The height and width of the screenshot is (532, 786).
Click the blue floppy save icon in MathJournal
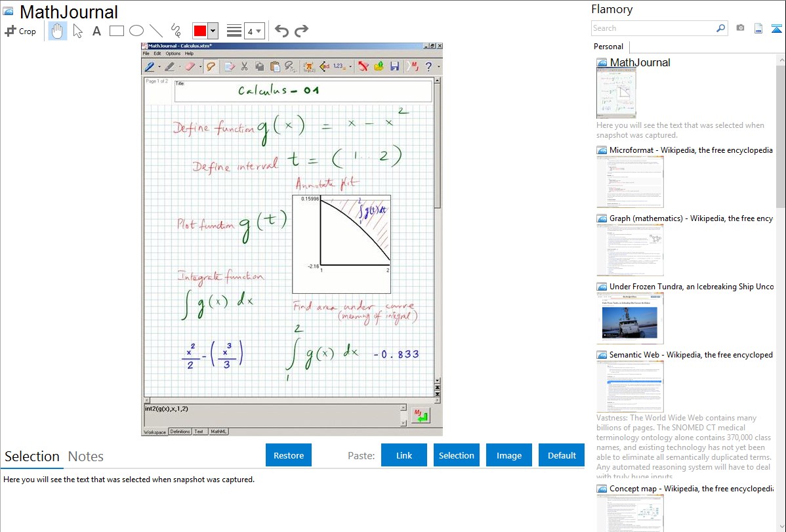pos(394,66)
